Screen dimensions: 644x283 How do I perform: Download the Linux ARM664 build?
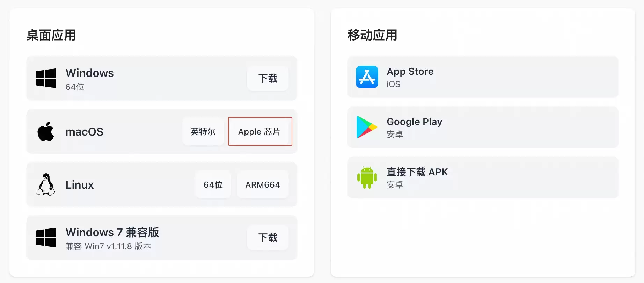coord(263,184)
